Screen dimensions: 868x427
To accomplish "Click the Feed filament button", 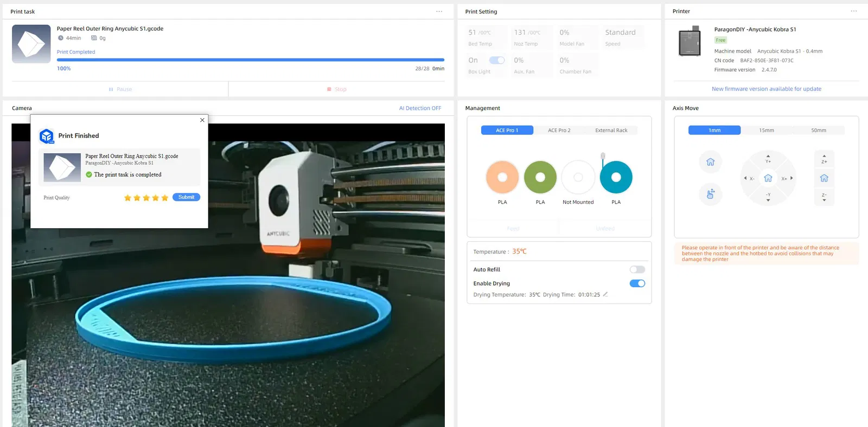I will [513, 229].
